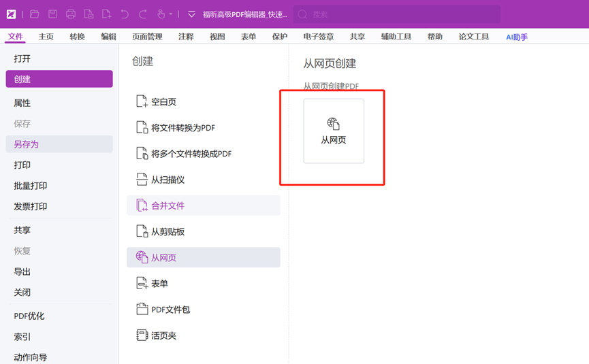Expand the quick access toolbar customize arrow

191,14
